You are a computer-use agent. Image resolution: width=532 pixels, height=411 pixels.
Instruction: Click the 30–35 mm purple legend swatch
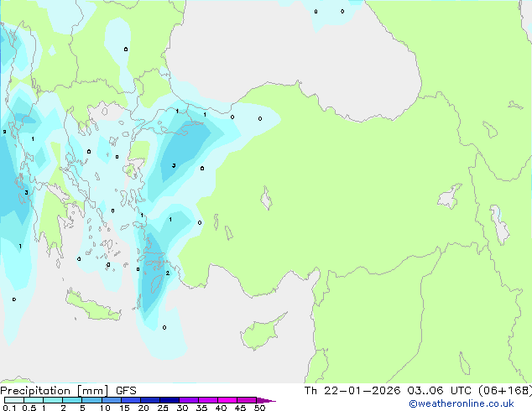(188, 400)
